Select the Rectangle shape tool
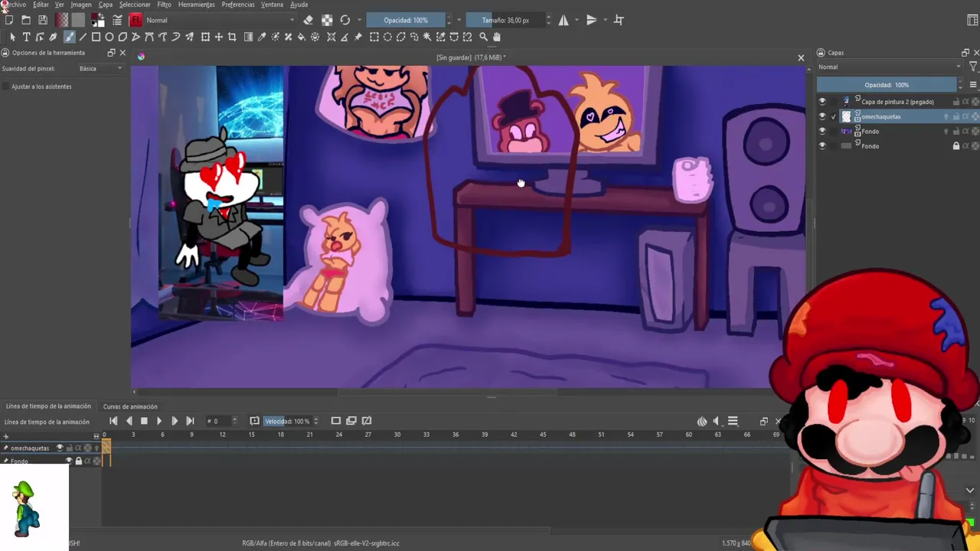This screenshot has width=980, height=551. (x=96, y=37)
